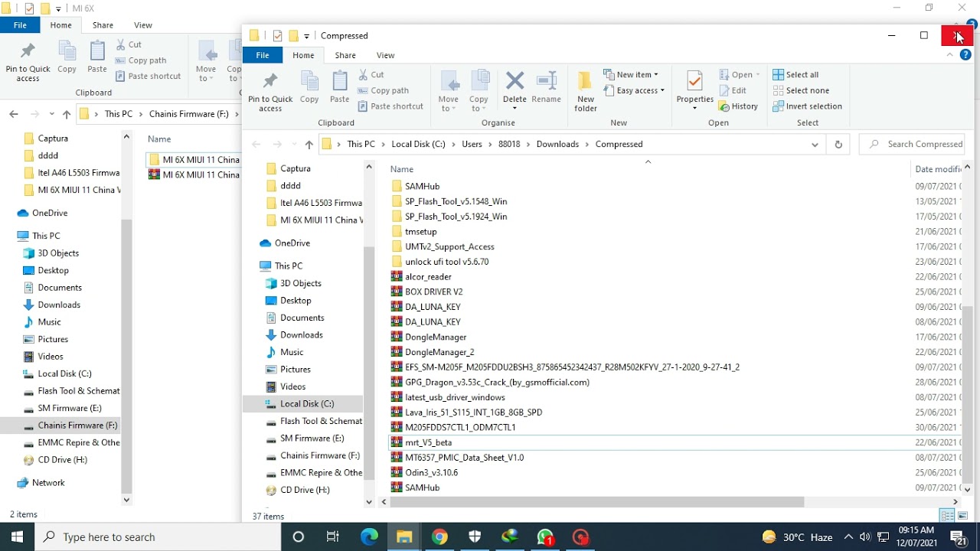Select the Odin3_v3.10.6 archive

431,473
